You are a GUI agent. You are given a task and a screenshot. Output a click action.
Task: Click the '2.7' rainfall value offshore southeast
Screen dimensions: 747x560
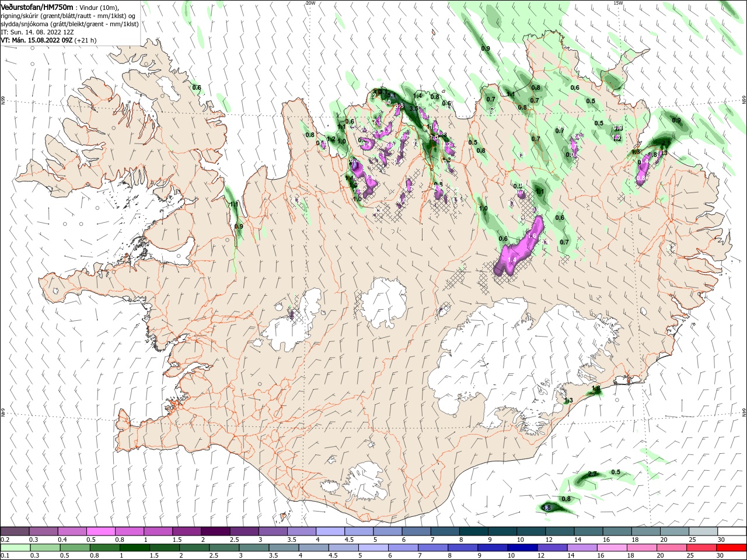coord(592,474)
